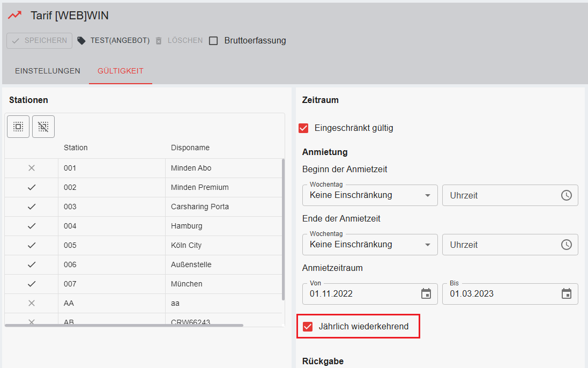Uncheck Eingeschränkt gültig
This screenshot has height=368, width=588.
click(303, 128)
